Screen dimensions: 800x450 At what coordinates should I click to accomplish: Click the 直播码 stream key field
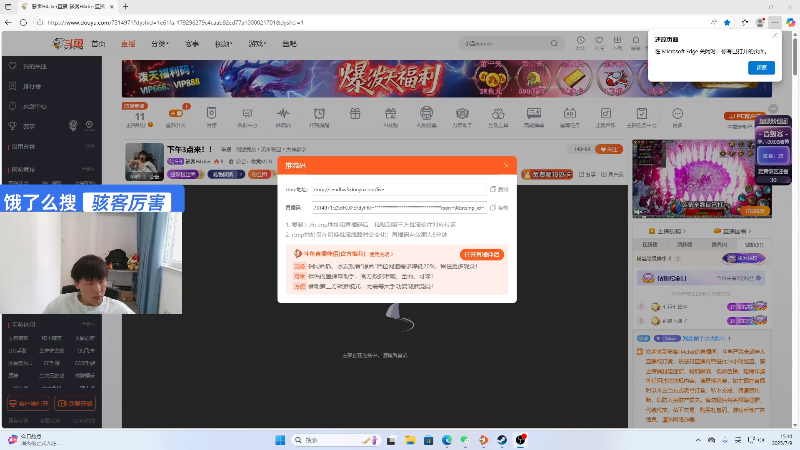399,208
